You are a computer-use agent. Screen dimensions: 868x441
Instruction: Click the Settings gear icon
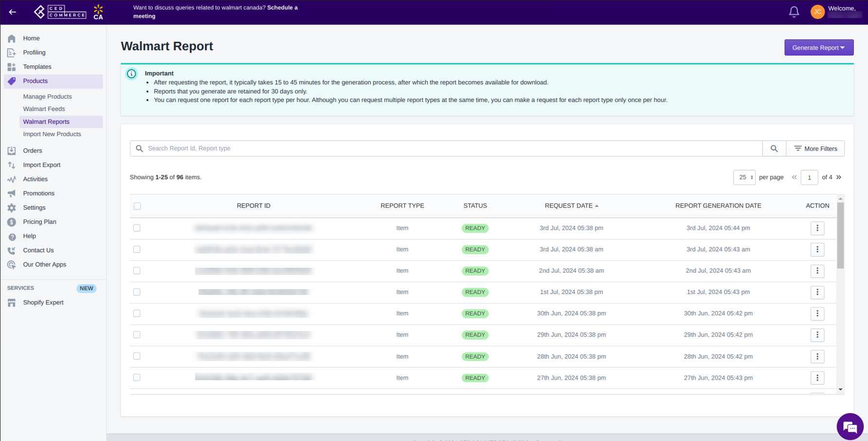click(x=12, y=208)
